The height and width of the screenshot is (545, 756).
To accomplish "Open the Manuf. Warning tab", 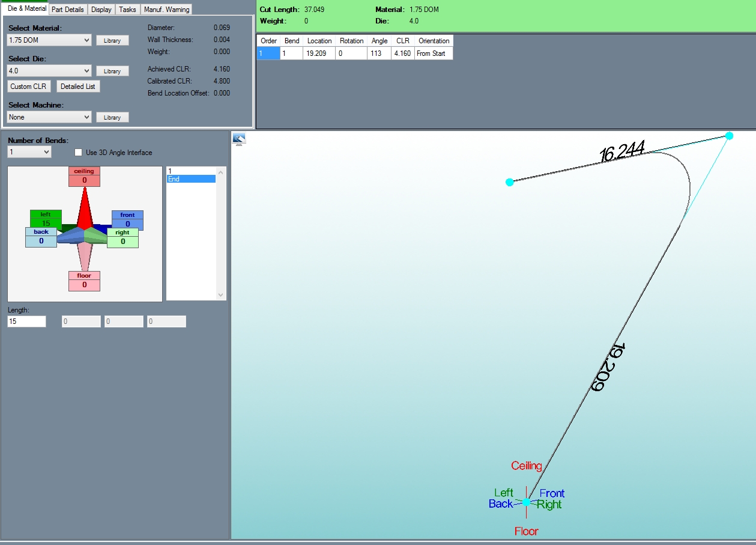I will point(167,10).
